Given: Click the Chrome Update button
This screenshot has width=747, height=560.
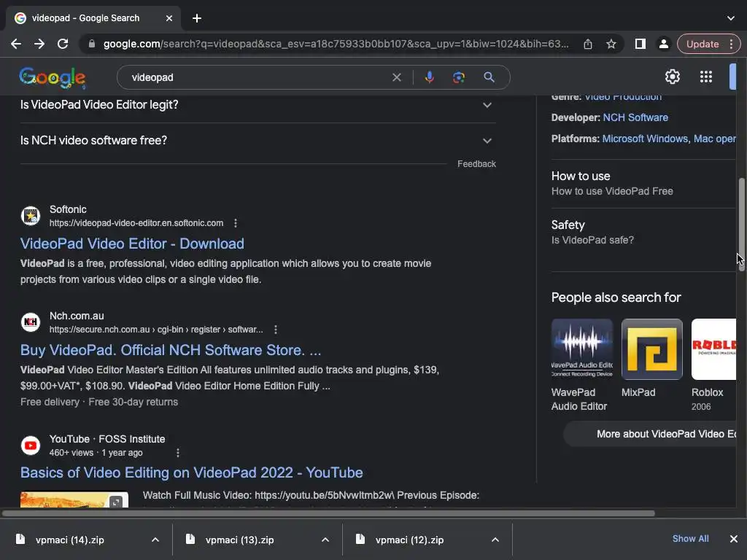Looking at the screenshot, I should pos(703,44).
